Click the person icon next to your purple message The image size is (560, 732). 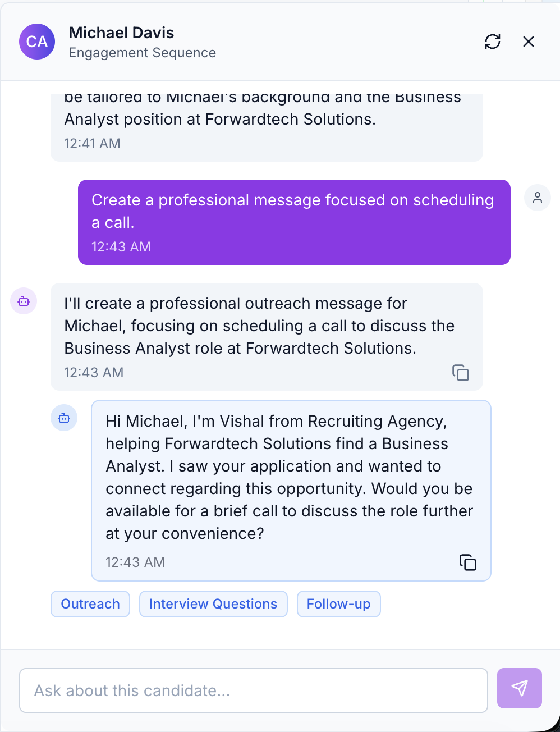pyautogui.click(x=538, y=198)
